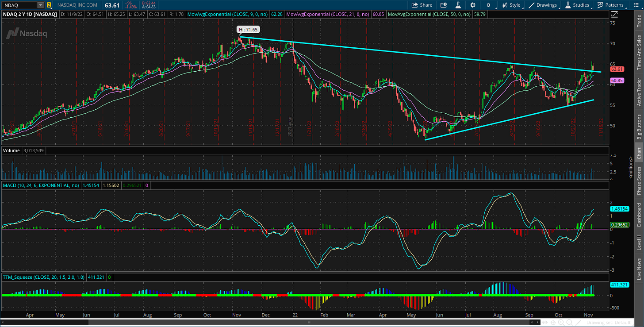Click the flask Edit Studies icon
The image size is (644, 327).
(x=458, y=5)
